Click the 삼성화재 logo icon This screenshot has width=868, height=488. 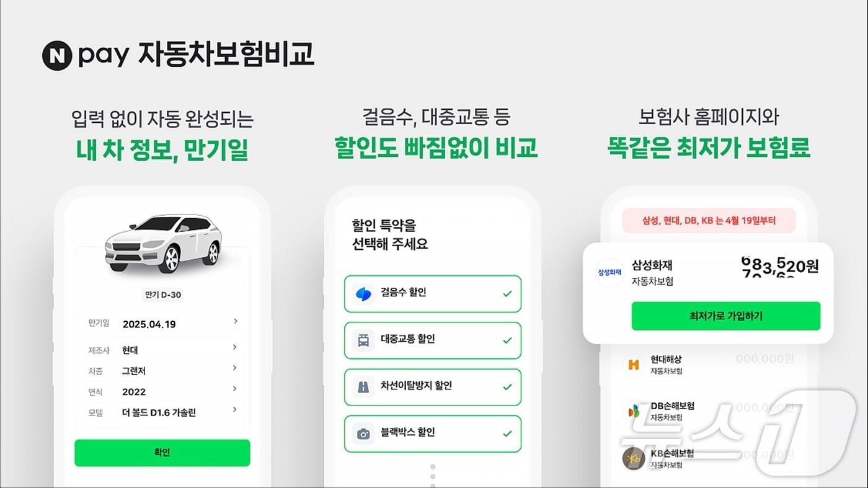click(x=609, y=273)
